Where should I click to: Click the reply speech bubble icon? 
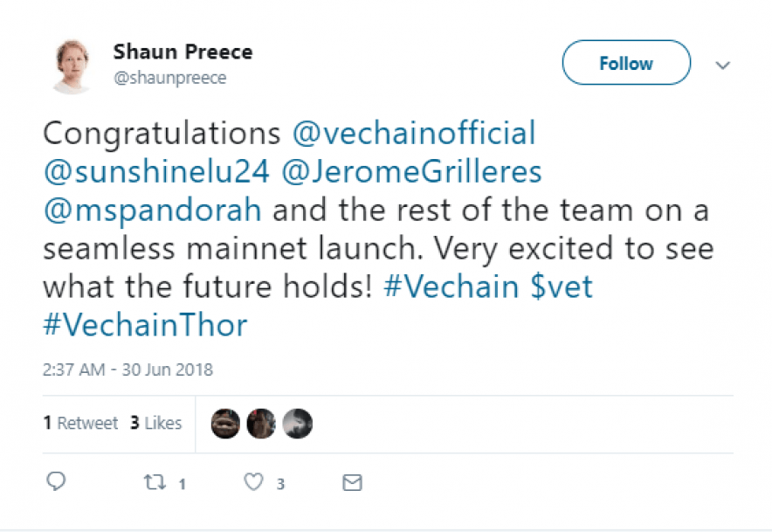[x=57, y=481]
